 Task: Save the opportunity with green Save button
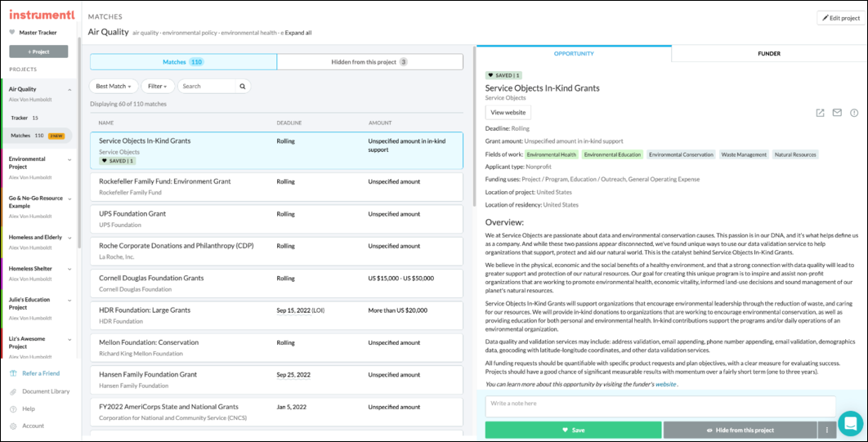point(573,430)
